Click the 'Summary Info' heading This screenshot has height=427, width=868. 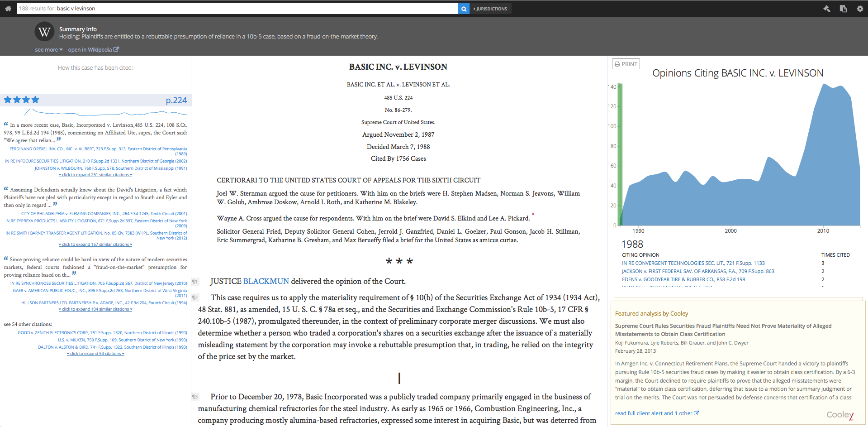pos(78,29)
